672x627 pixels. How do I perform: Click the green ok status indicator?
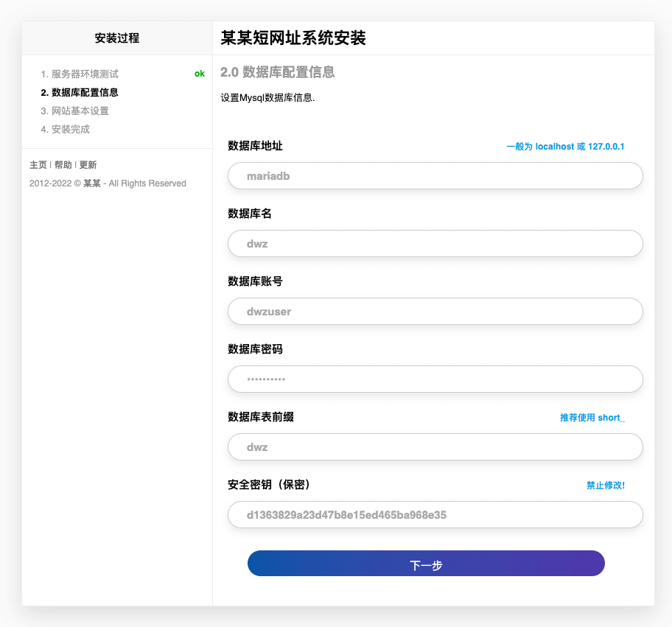click(199, 74)
